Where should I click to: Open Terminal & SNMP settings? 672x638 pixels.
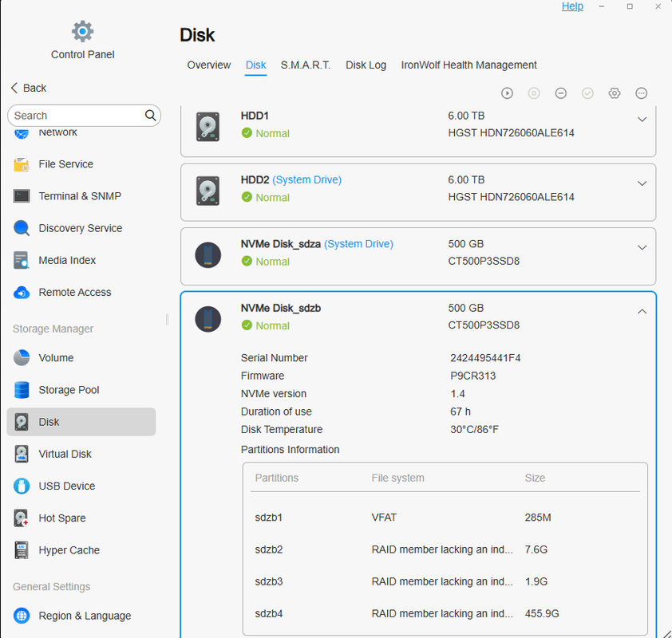(x=81, y=196)
